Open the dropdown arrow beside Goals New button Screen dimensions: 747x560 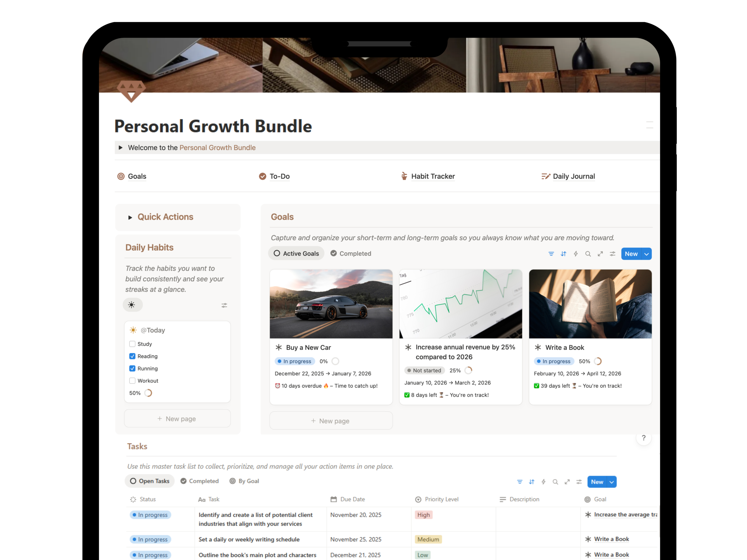646,254
